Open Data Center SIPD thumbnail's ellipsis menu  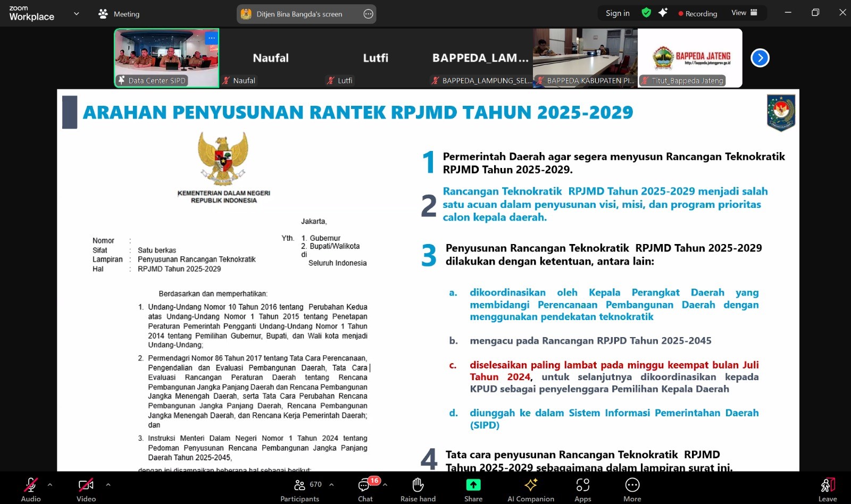[x=212, y=38]
